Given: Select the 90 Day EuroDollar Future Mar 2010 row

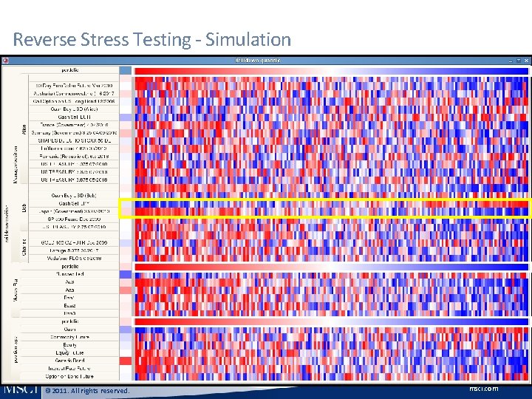Looking at the screenshot, I should [74, 86].
